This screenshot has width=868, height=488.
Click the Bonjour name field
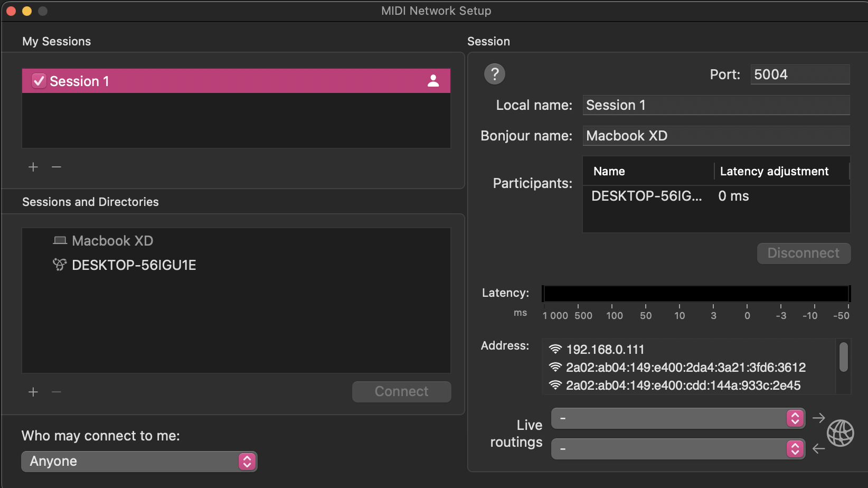click(716, 136)
